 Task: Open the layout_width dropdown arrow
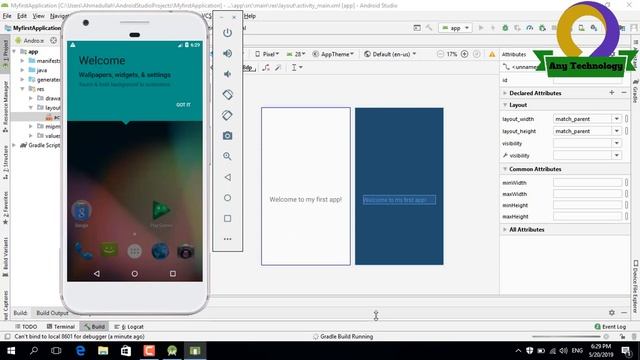(617, 119)
